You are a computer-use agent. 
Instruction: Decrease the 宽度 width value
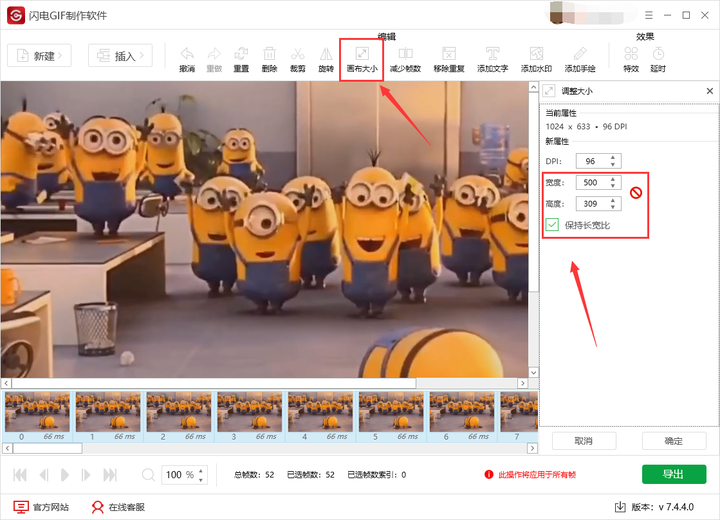[613, 186]
